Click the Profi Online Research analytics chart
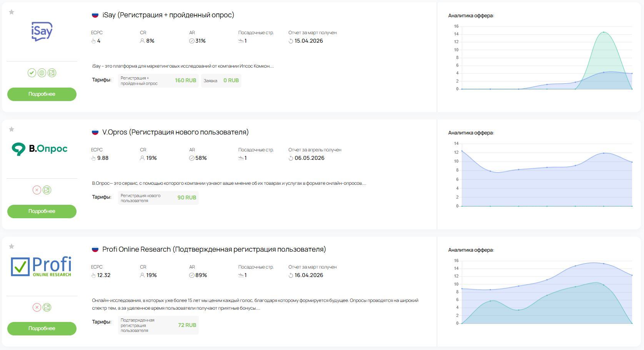 tap(543, 292)
